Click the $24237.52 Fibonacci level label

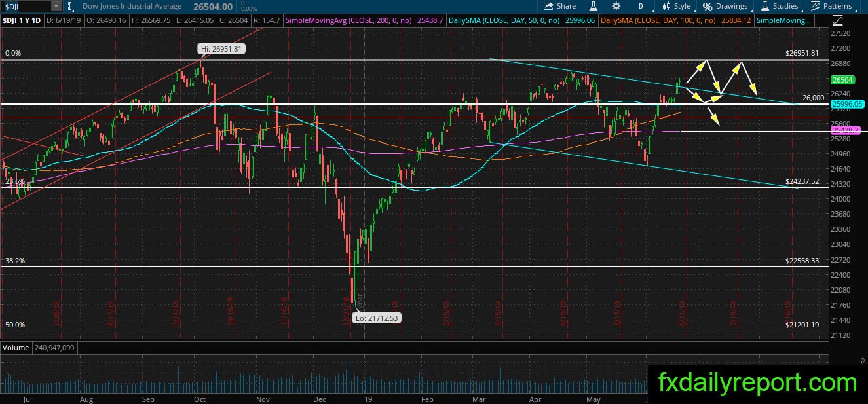tap(802, 181)
